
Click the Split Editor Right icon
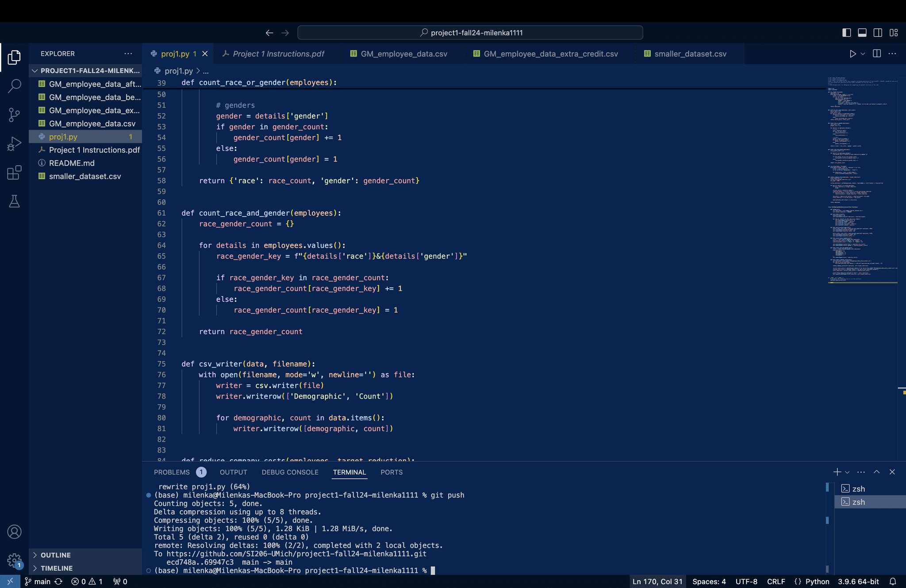coord(877,53)
